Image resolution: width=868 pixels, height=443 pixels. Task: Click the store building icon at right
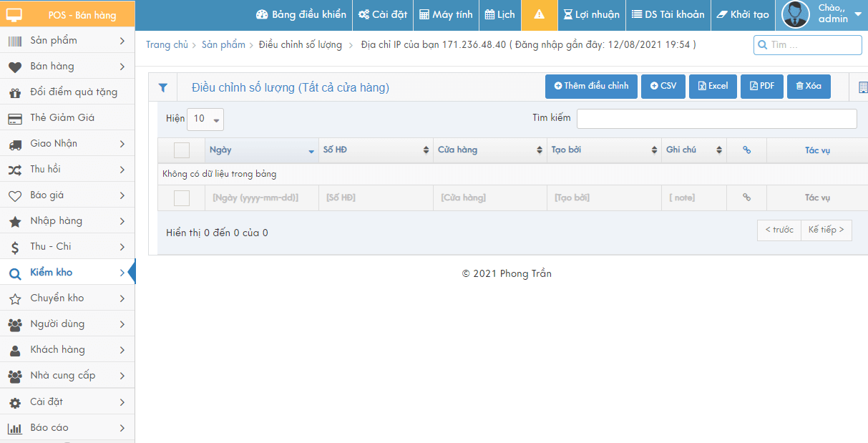862,87
